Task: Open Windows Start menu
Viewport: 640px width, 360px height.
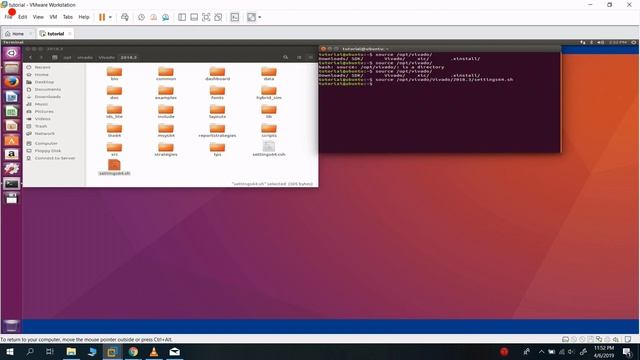Action: tap(10, 352)
